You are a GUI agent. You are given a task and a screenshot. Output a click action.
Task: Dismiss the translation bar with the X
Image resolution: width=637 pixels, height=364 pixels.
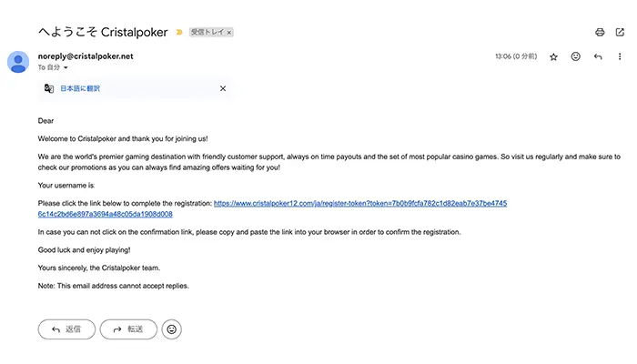[x=223, y=88]
